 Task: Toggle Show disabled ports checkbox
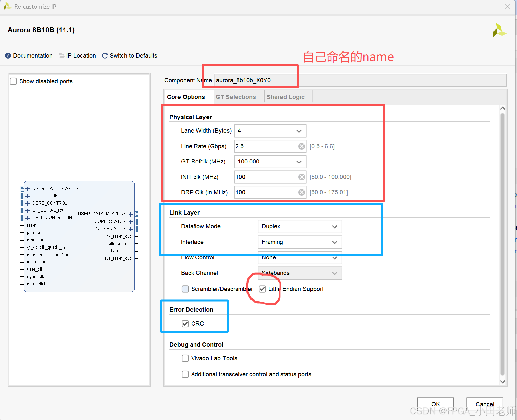click(13, 81)
